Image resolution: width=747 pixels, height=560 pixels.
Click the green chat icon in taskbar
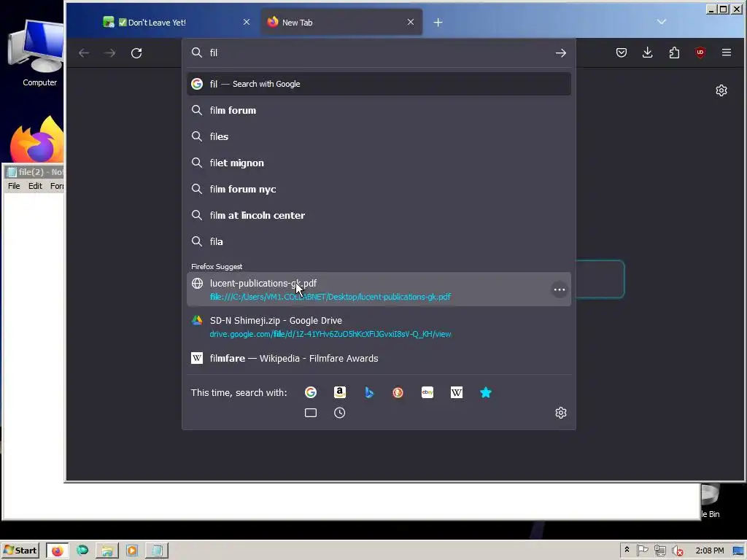pos(82,551)
